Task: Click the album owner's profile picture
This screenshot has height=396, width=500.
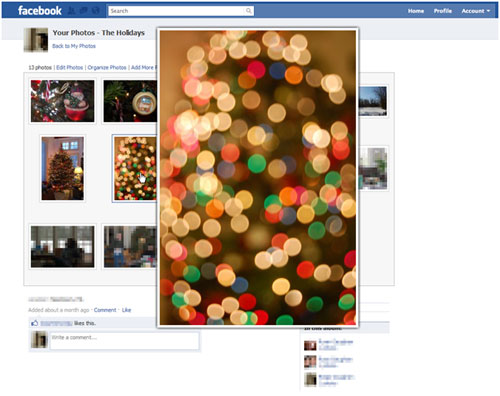Action: [36, 40]
